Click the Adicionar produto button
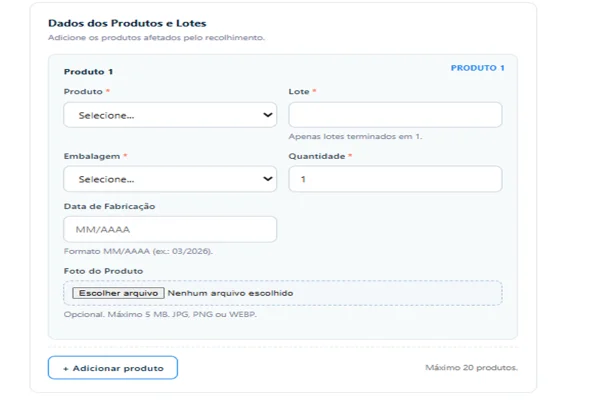 [x=113, y=368]
